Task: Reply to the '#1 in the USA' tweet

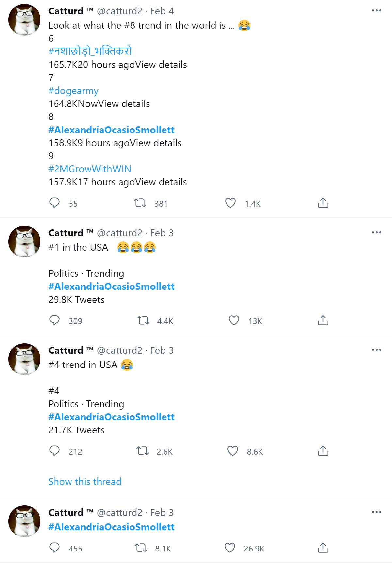Action: (x=55, y=320)
